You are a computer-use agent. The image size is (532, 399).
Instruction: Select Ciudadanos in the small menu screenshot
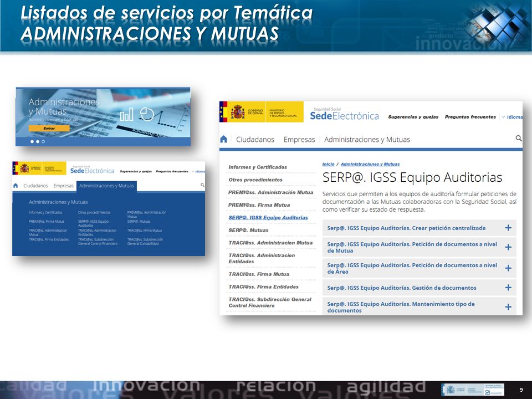[x=35, y=186]
